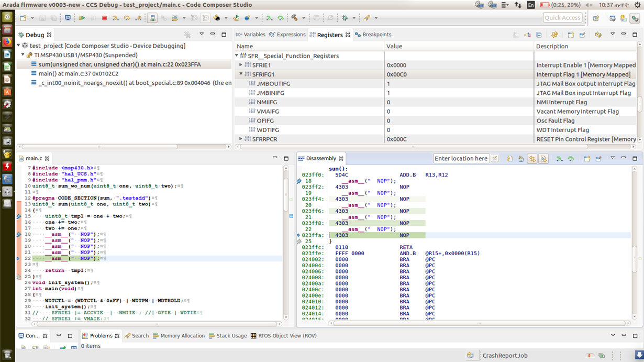The width and height of the screenshot is (644, 362).
Task: Click the CrashReportJob status item
Action: click(x=505, y=356)
